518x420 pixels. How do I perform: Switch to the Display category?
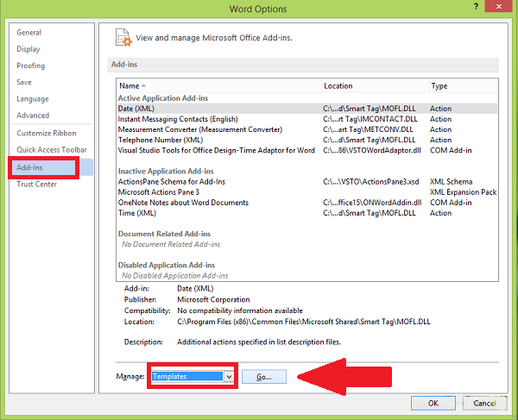click(x=28, y=49)
